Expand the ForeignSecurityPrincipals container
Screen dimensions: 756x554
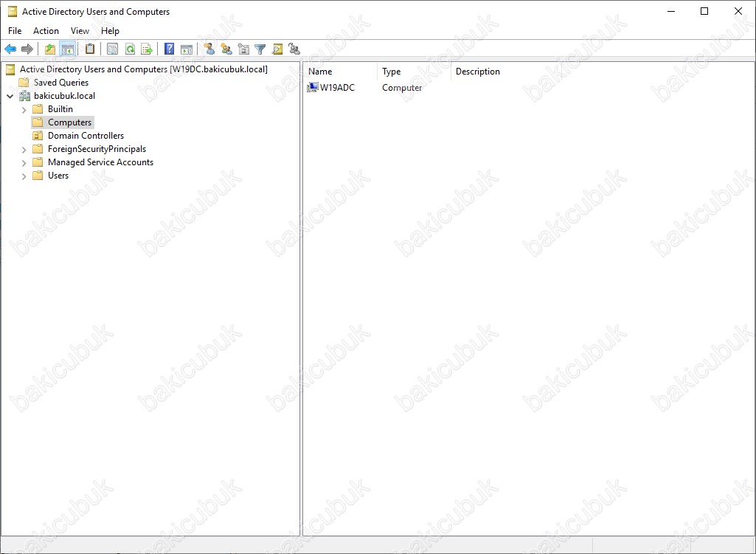(x=24, y=150)
